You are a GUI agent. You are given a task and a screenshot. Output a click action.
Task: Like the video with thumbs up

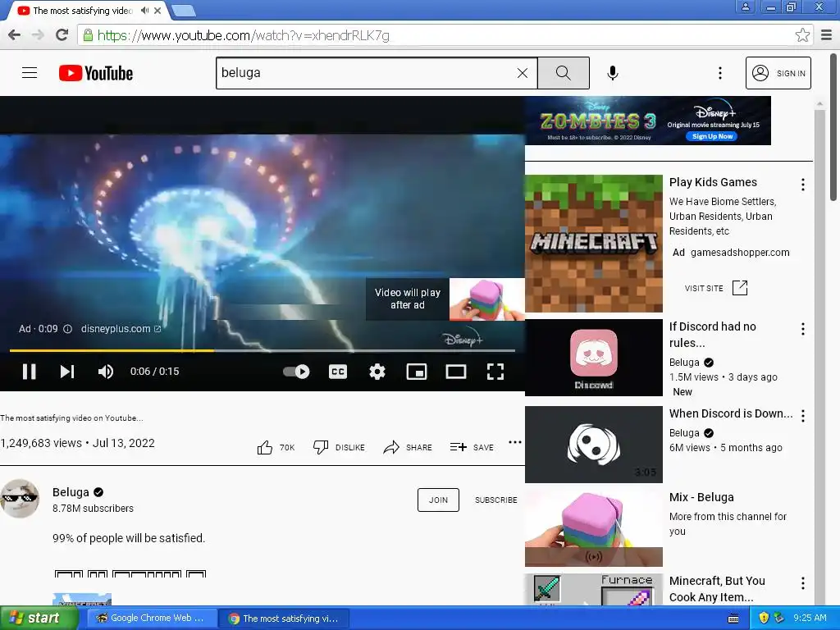pyautogui.click(x=276, y=447)
